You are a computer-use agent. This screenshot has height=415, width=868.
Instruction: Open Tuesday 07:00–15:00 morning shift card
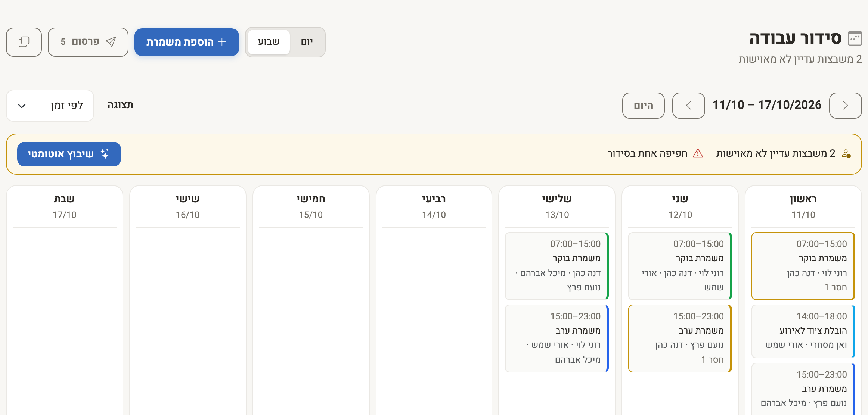[557, 266]
